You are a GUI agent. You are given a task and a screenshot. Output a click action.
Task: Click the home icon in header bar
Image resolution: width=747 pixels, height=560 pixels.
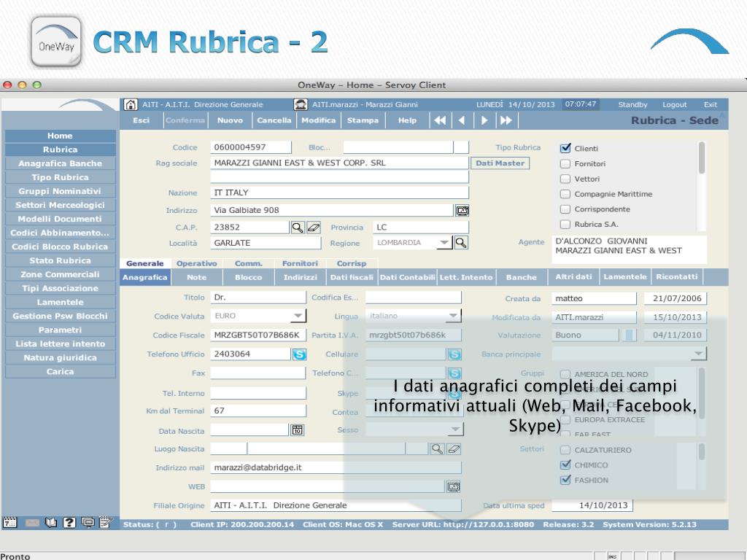[x=130, y=104]
